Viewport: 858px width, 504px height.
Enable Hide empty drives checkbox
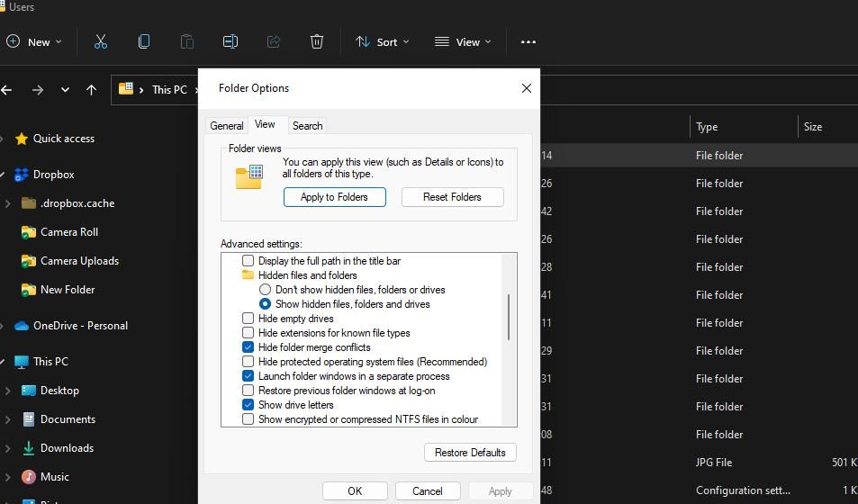pos(248,319)
